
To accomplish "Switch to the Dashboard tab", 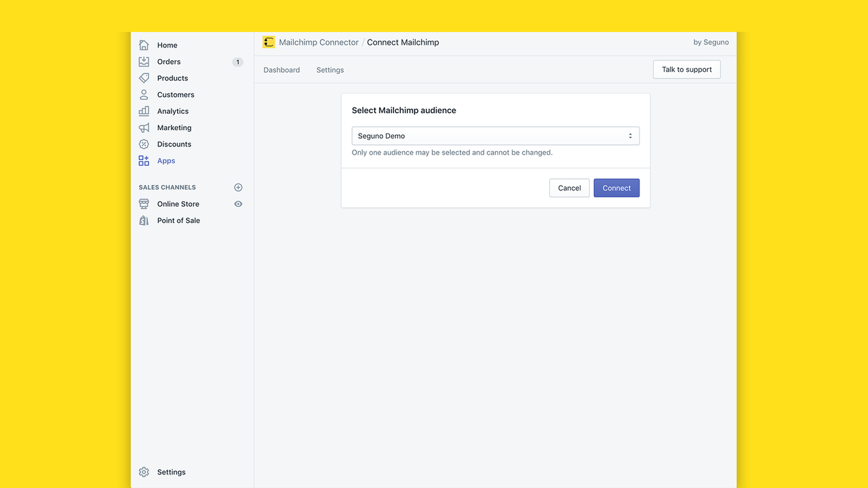I will point(281,70).
